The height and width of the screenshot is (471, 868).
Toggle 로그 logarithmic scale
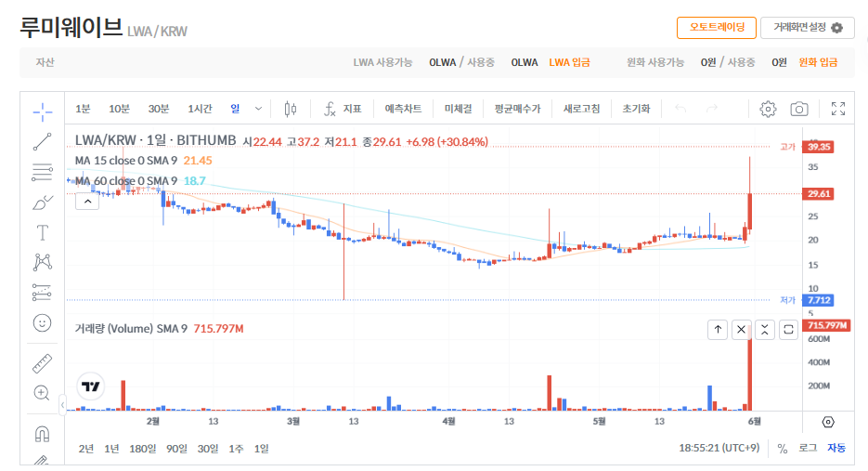click(x=808, y=449)
